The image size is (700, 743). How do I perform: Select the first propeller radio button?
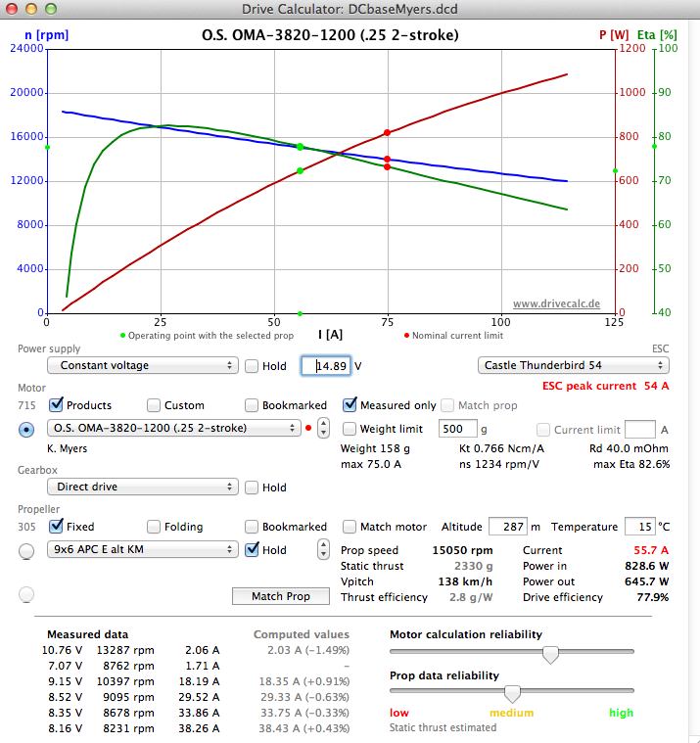(26, 551)
